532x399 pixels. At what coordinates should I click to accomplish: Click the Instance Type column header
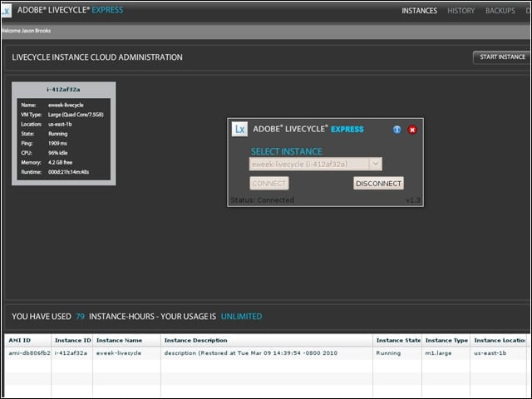(x=446, y=340)
